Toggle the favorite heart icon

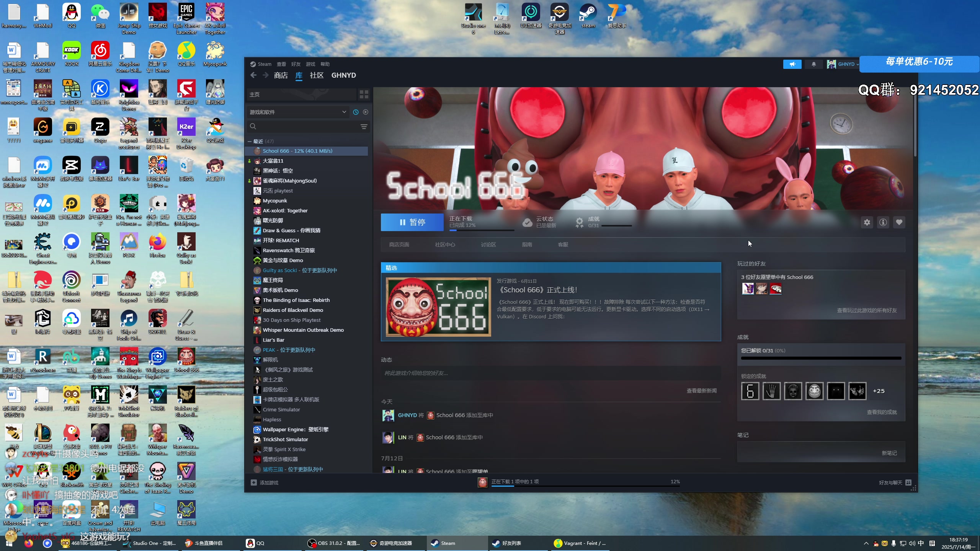pyautogui.click(x=899, y=222)
